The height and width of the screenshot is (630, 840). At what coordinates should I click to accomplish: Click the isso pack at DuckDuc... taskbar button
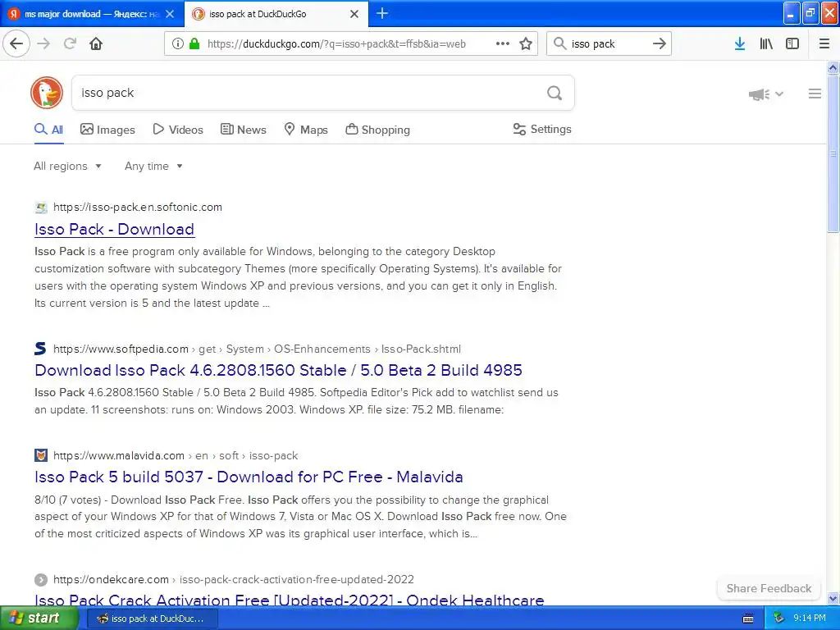coord(152,619)
